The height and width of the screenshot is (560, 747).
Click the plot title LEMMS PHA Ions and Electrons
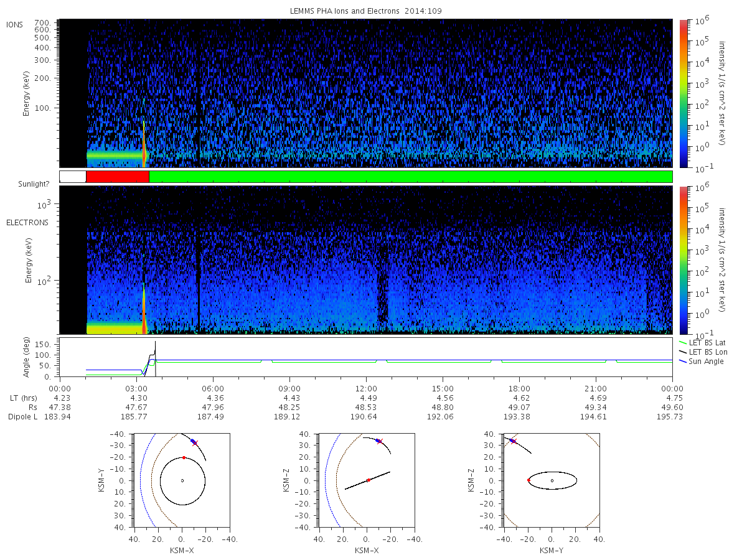click(x=366, y=11)
